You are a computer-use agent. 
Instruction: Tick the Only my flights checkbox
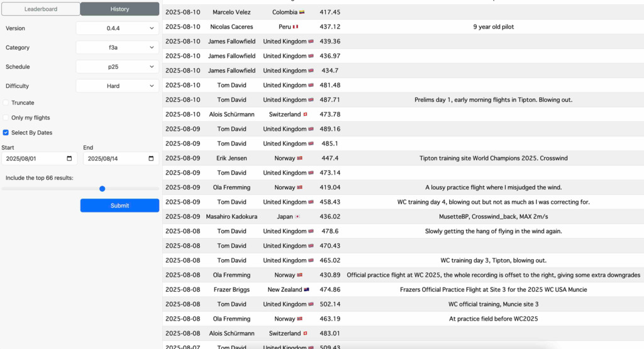tap(6, 118)
